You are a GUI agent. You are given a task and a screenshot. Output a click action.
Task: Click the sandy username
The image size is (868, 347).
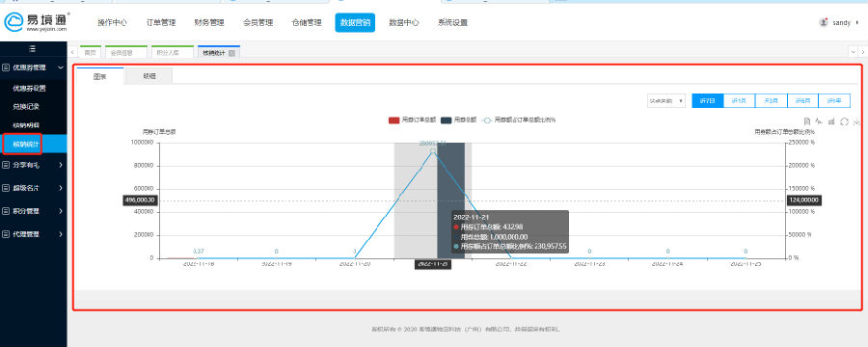tap(841, 23)
